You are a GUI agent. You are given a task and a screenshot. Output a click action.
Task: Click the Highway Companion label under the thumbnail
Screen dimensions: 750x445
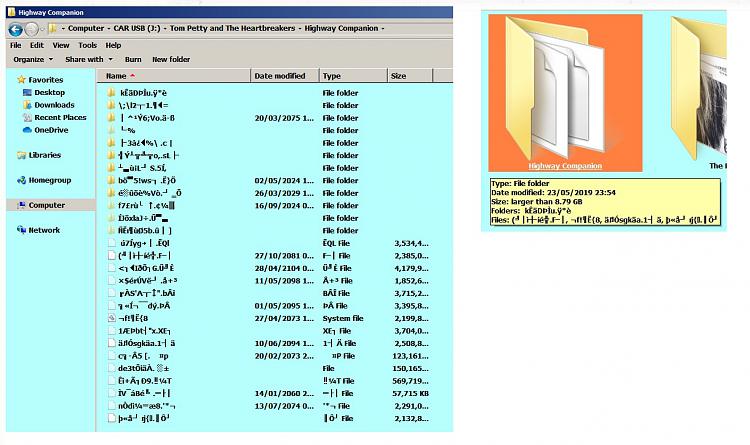[x=565, y=166]
